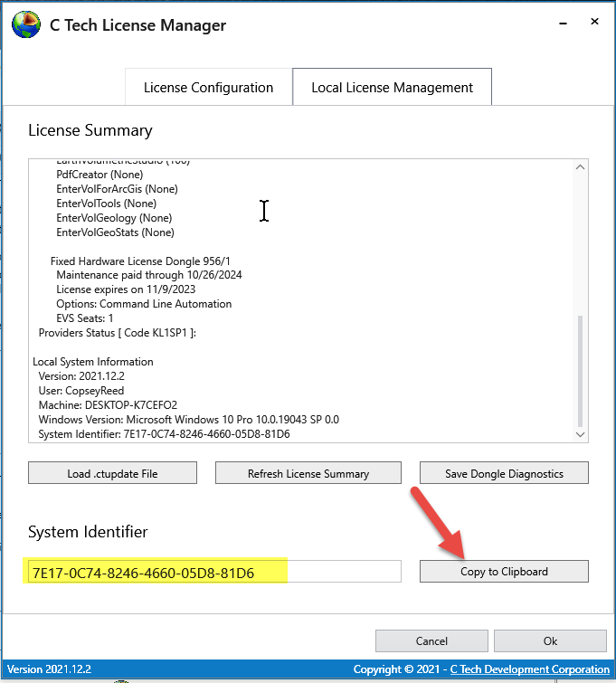Click the Local System Information heading line
Screen dimensions: 616x683
tap(93, 362)
